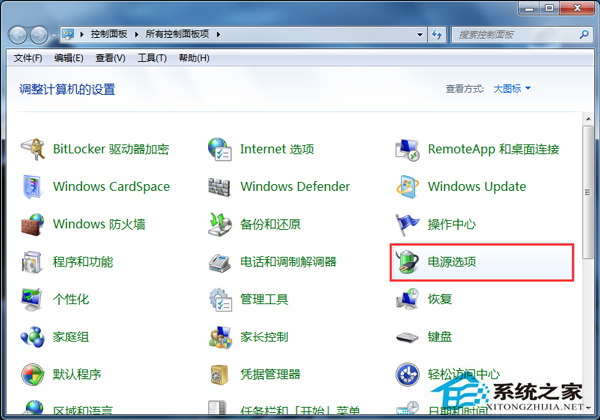This screenshot has width=600, height=420.
Task: Click the 所有控制面板项 breadcrumb segment
Action: (177, 34)
